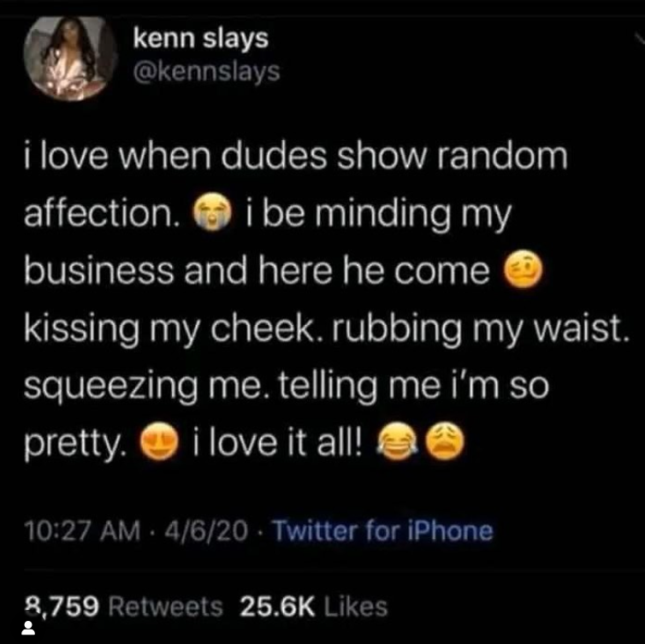Screen dimensions: 645x644
Task: Click the line 'kissing my cheek. rubbing my waist.'
Action: click(x=327, y=329)
